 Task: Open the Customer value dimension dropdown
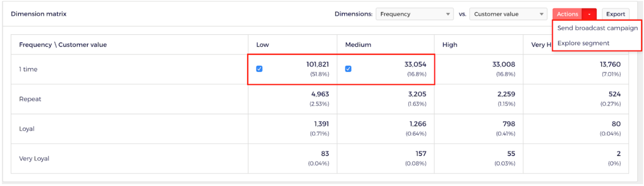[x=509, y=14]
